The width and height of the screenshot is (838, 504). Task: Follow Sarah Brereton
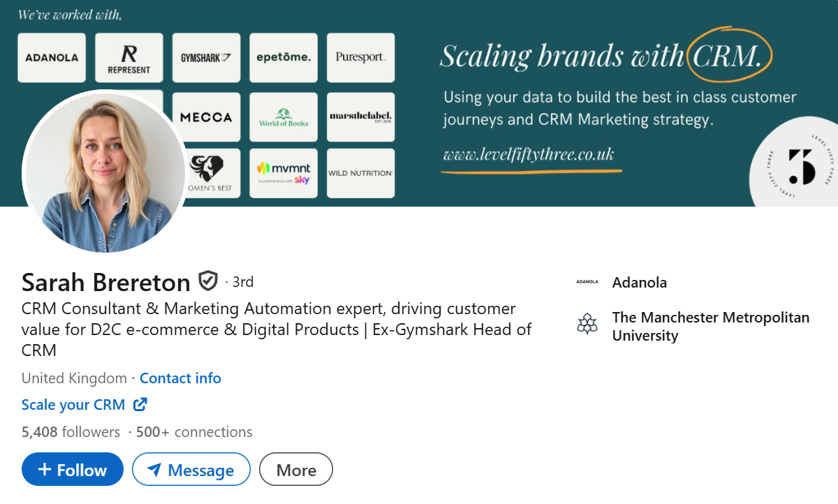73,469
